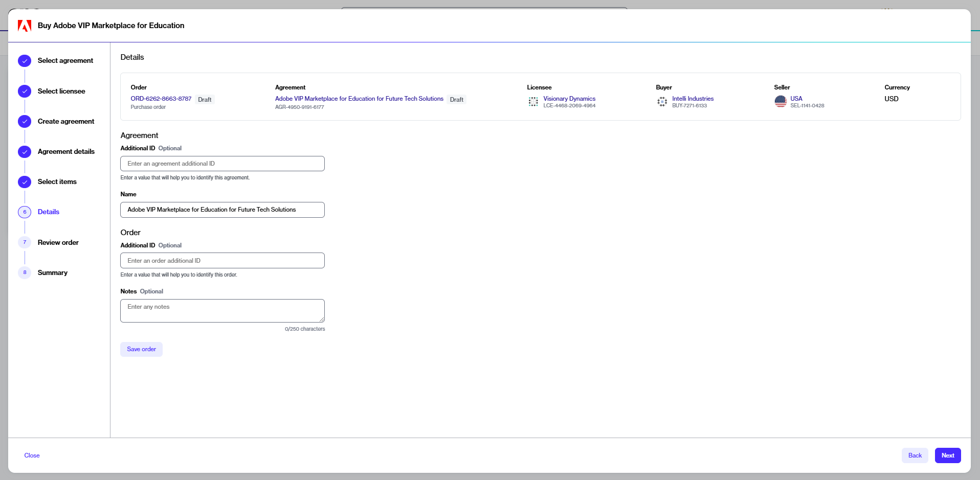Click the Adobe logo icon in header

tap(25, 26)
